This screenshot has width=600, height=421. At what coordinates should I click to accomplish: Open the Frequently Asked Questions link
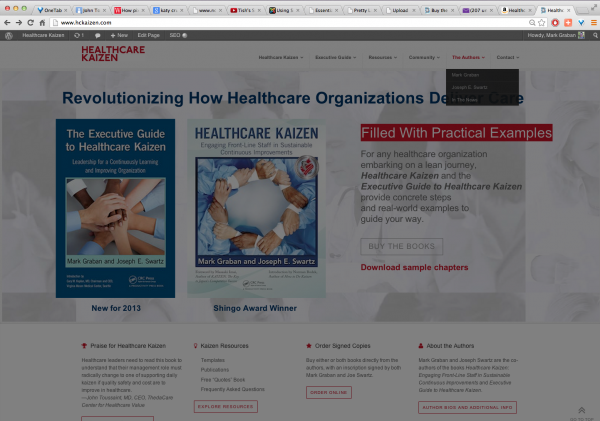pos(233,389)
